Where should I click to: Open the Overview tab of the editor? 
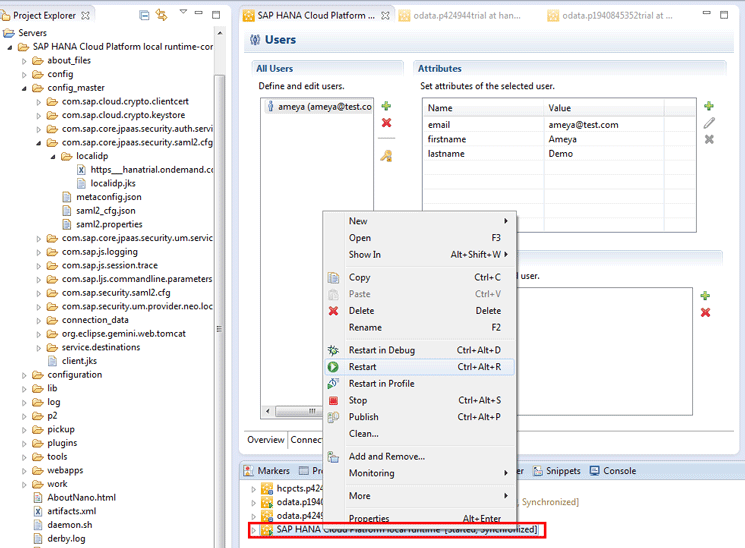point(266,440)
